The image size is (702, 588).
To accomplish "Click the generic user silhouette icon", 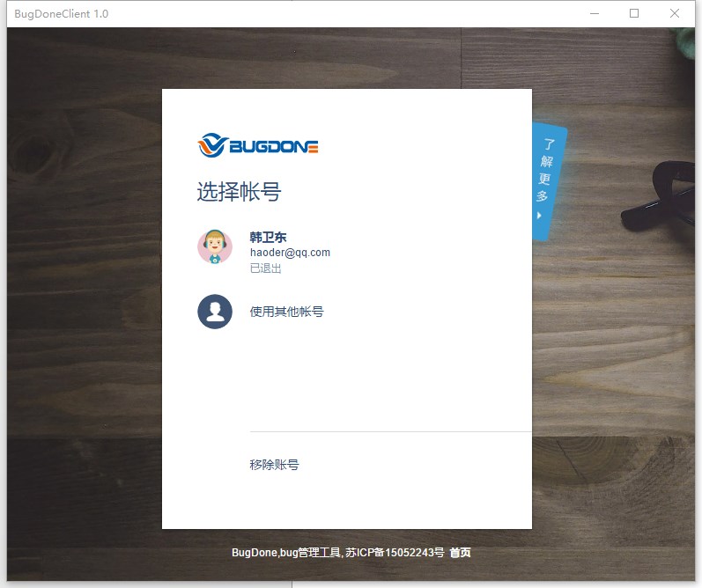I will click(x=215, y=312).
